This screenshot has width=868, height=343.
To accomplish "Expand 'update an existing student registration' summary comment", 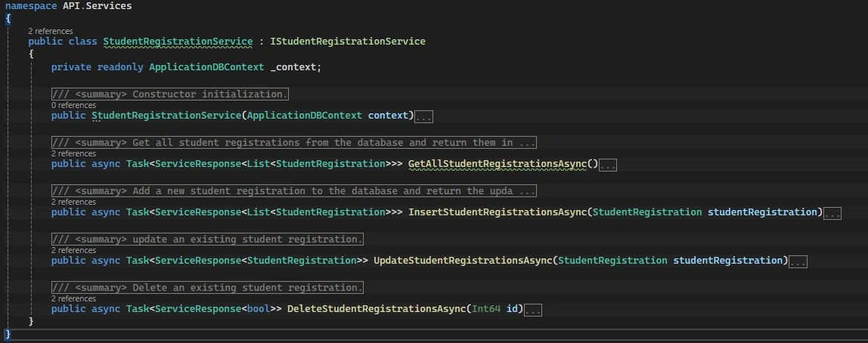I will tap(207, 239).
